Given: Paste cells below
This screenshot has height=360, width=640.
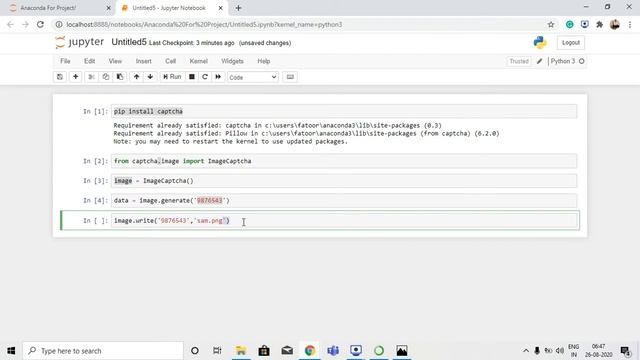Looking at the screenshot, I should point(120,77).
